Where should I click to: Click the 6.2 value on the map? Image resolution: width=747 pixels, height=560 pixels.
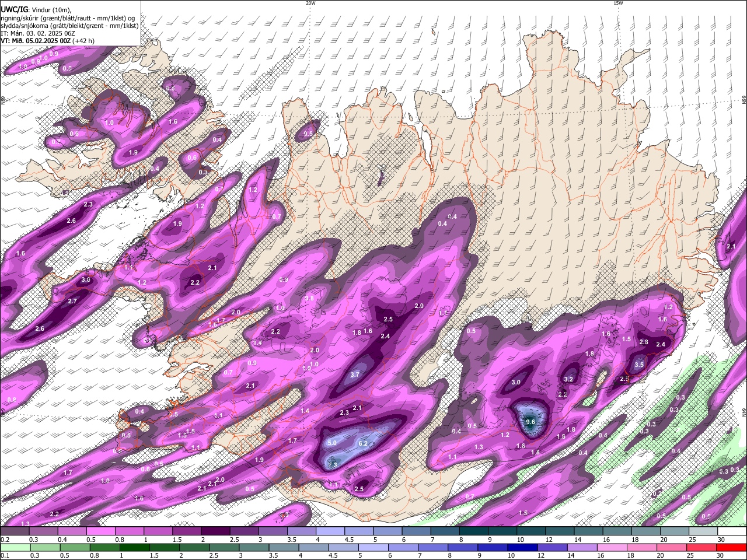(362, 443)
